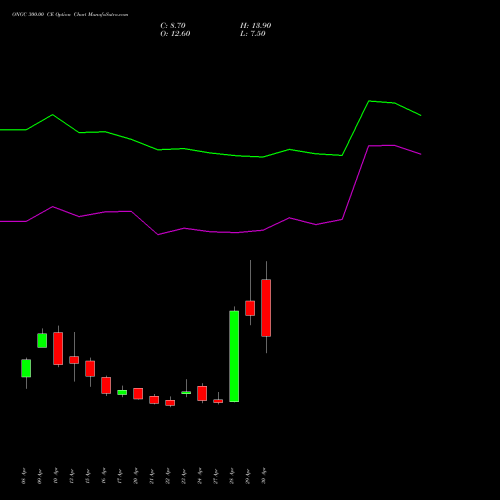The height and width of the screenshot is (500, 500).
Task: Click the 08 Apr date label
Action: 24,476
